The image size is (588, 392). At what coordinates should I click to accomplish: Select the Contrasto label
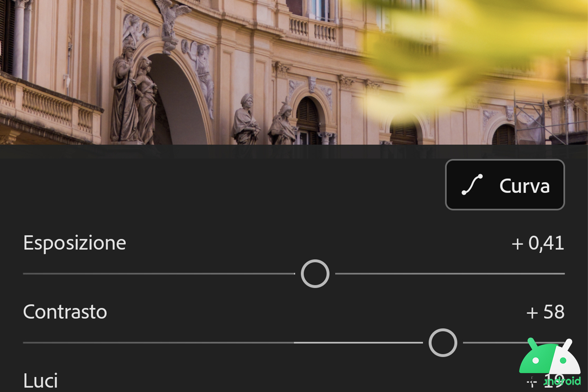(65, 312)
